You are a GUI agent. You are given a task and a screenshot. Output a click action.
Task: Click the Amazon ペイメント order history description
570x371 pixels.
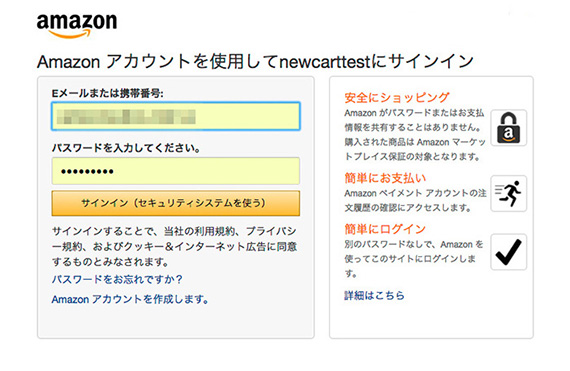coord(415,200)
